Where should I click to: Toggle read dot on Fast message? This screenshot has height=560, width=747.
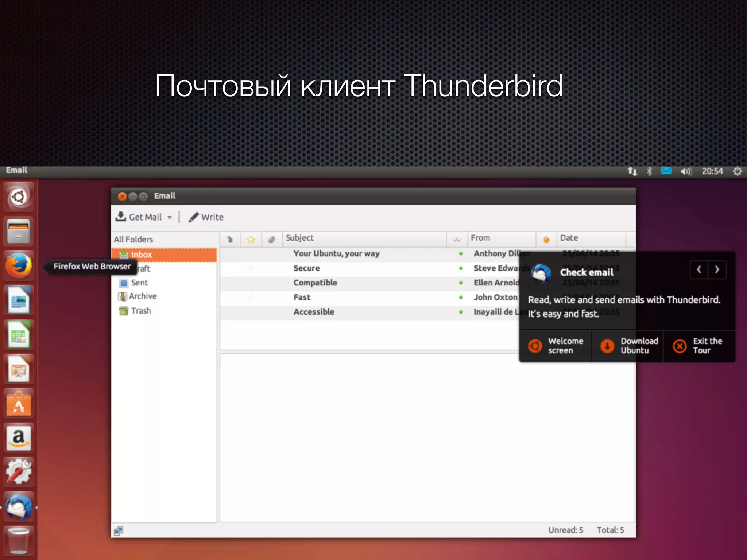(x=461, y=297)
